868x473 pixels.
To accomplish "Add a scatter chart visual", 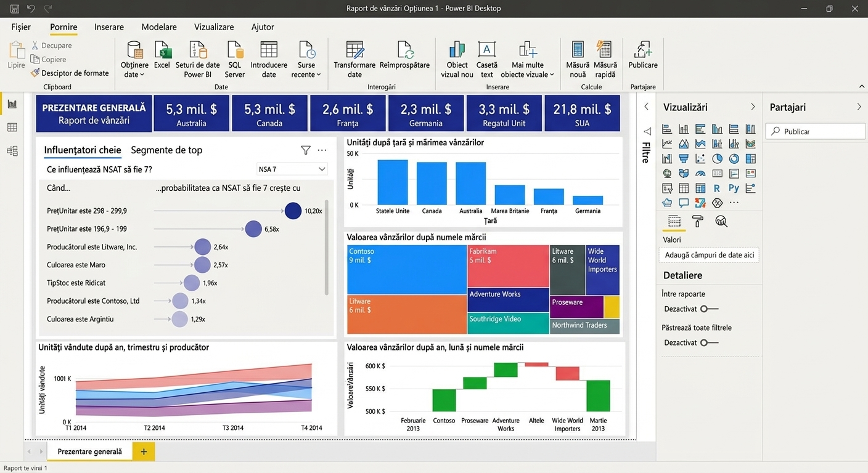I will pyautogui.click(x=700, y=158).
